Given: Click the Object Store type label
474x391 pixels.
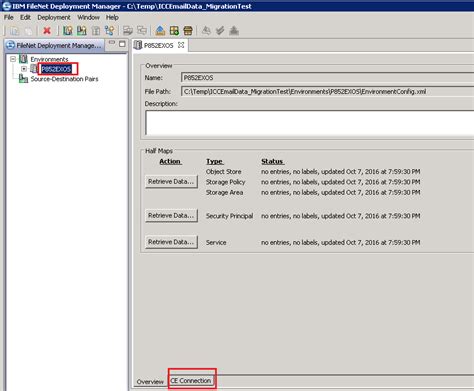Looking at the screenshot, I should 223,172.
